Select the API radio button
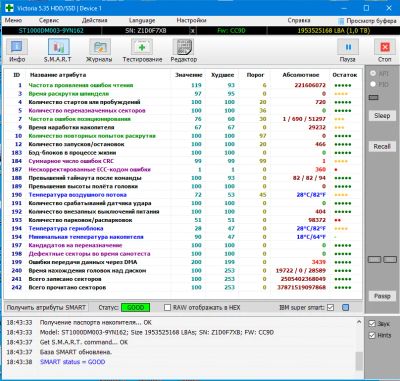The width and height of the screenshot is (400, 381). (x=373, y=73)
